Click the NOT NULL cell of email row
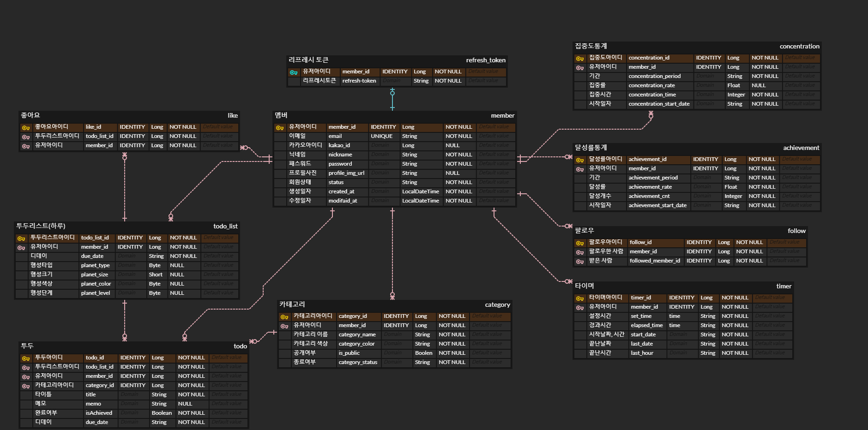 pos(458,136)
